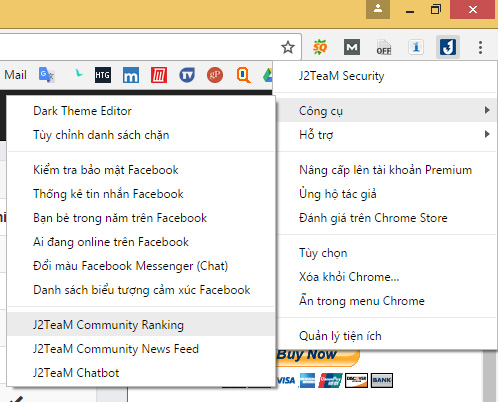Image resolution: width=498 pixels, height=402 pixels.
Task: Expand the Hỗ trợ submenu arrow
Action: pyautogui.click(x=487, y=134)
